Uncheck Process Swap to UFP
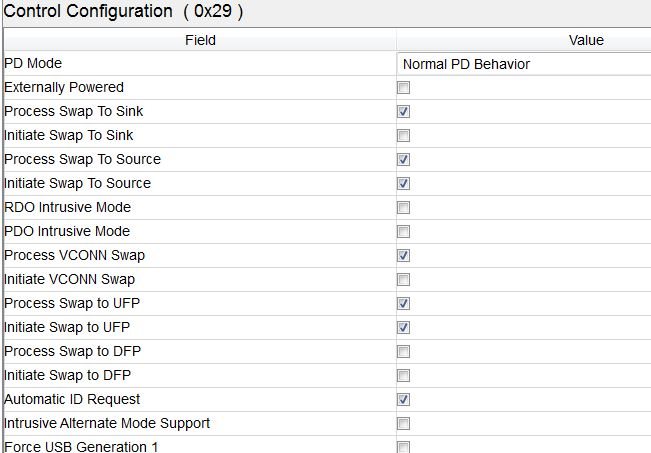The height and width of the screenshot is (453, 651). pos(404,304)
